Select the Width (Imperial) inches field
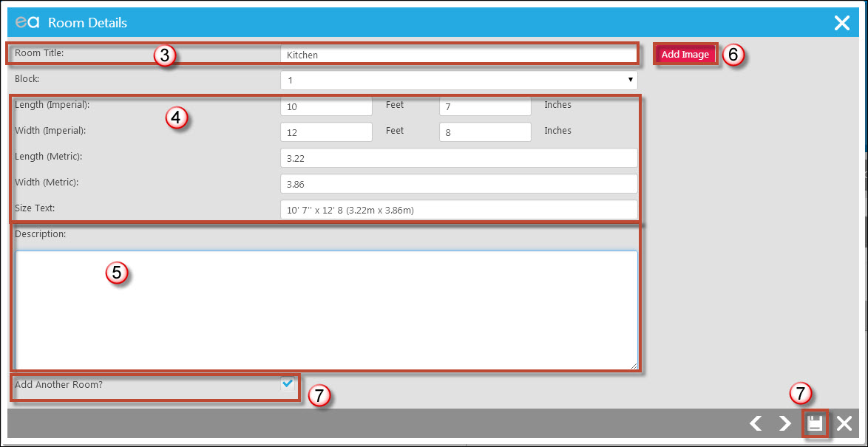The width and height of the screenshot is (868, 447). [486, 132]
